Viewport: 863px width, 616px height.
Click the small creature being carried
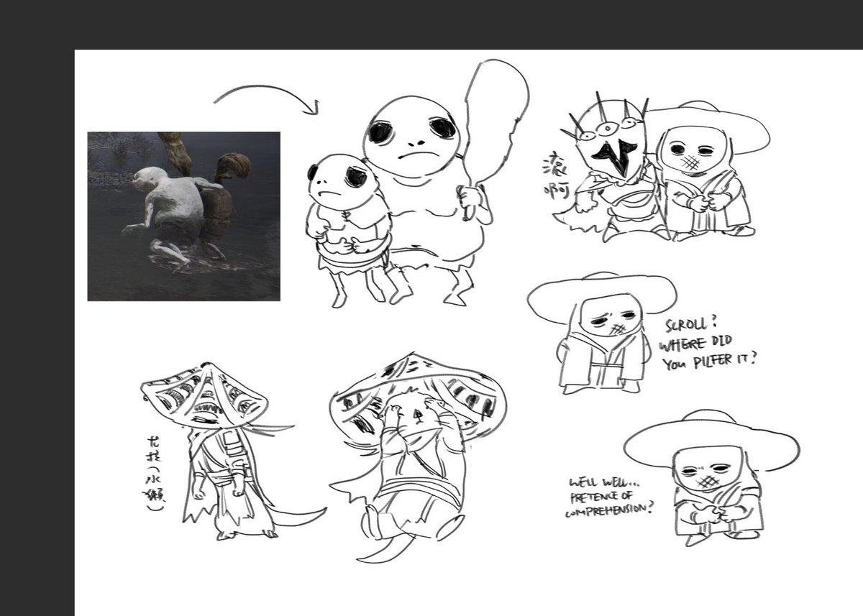349,230
